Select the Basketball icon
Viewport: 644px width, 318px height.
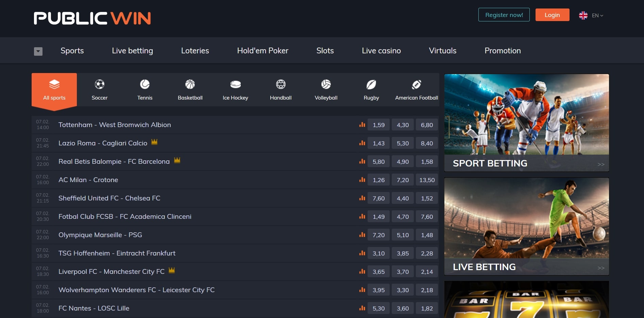(190, 84)
